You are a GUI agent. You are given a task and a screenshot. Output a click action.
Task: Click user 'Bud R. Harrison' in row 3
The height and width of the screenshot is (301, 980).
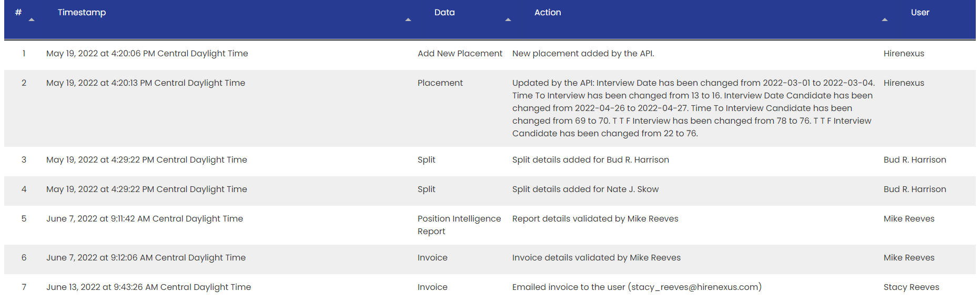(x=915, y=159)
